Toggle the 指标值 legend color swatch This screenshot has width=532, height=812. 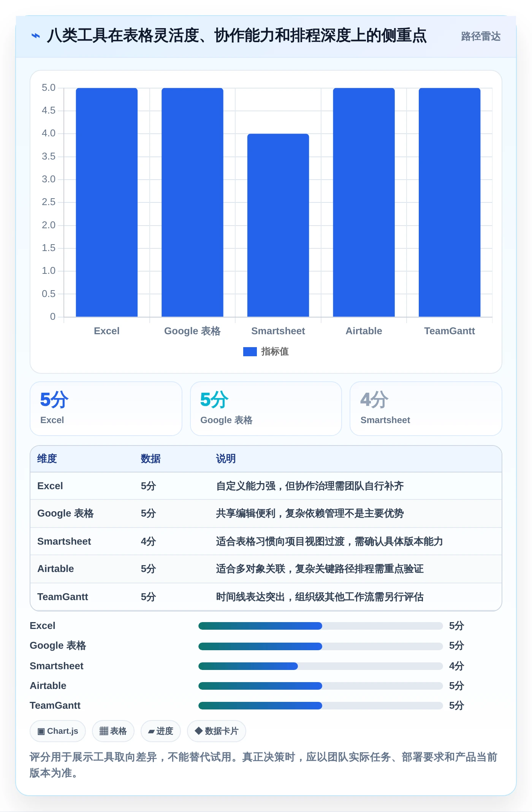coord(250,352)
